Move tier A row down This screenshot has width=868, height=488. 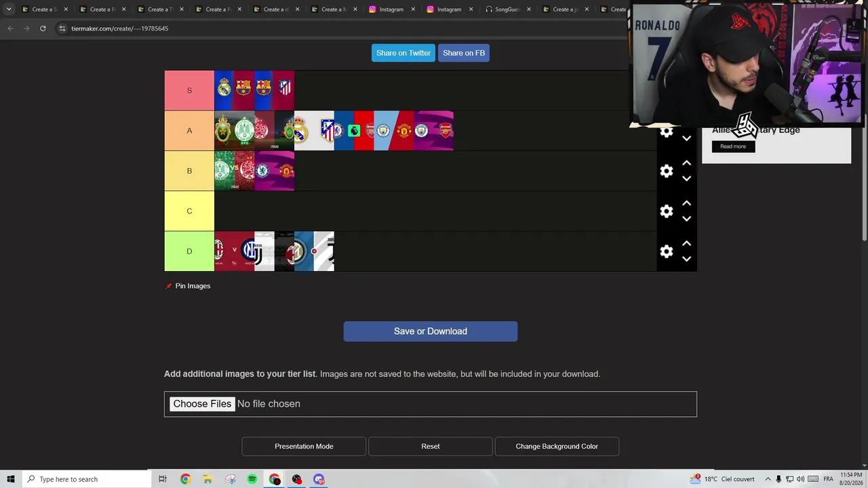686,138
